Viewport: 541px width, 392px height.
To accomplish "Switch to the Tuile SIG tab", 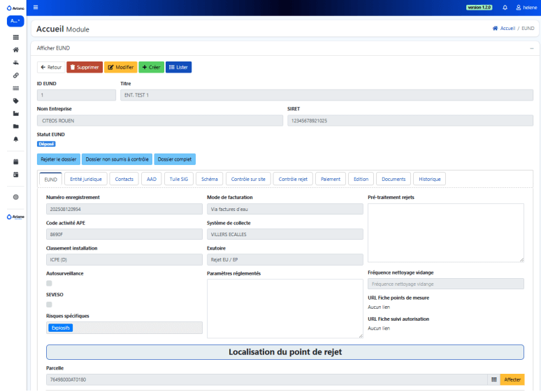I will tap(178, 179).
